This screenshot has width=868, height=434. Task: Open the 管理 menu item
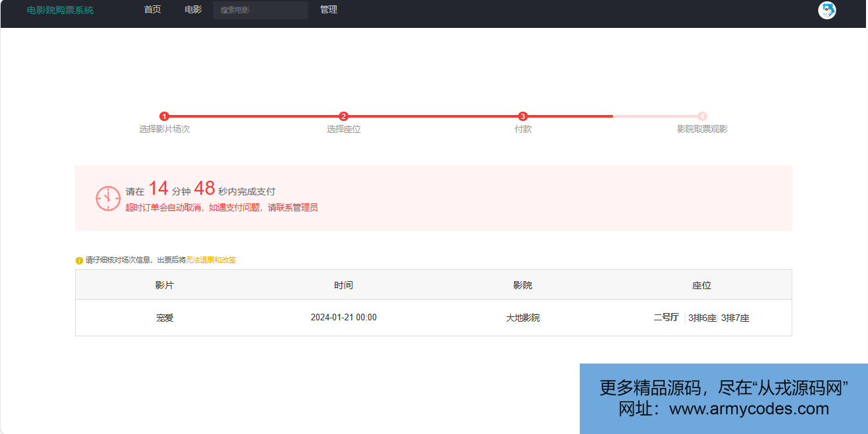(329, 10)
